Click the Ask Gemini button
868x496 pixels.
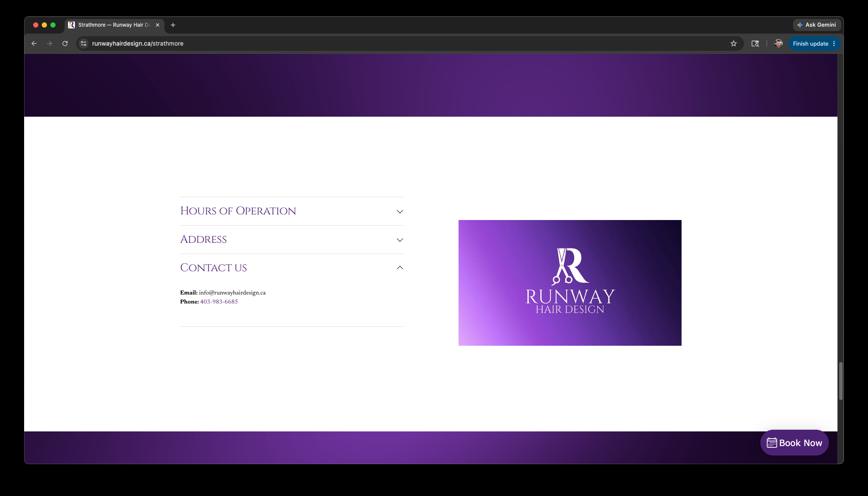(x=817, y=25)
